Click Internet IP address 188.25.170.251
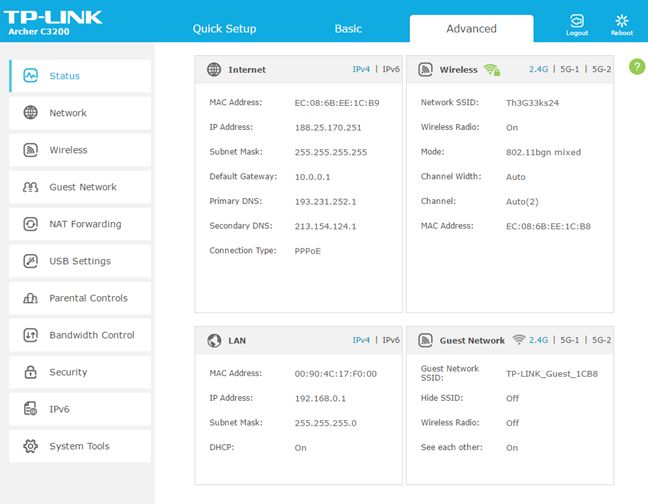The height and width of the screenshot is (504, 648). tap(328, 128)
